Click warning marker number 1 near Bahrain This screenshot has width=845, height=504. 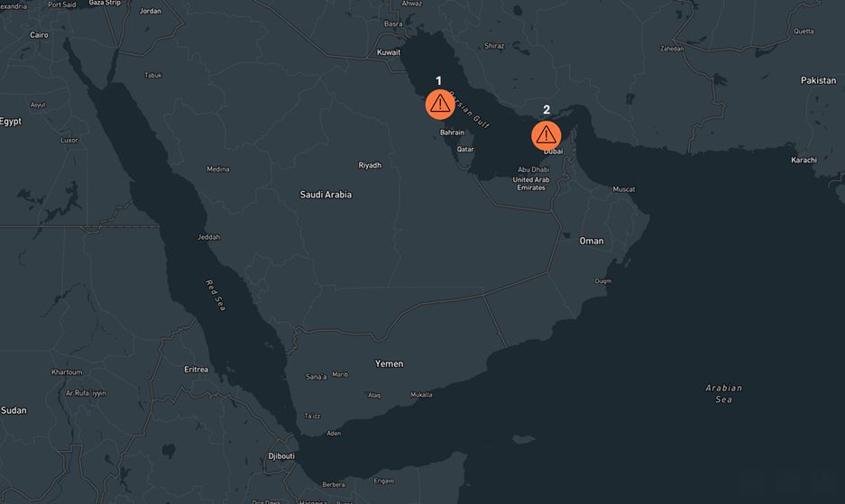click(439, 105)
